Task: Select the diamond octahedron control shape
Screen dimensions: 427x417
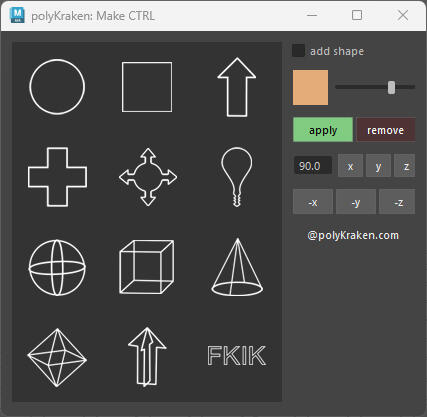Action: coord(57,358)
